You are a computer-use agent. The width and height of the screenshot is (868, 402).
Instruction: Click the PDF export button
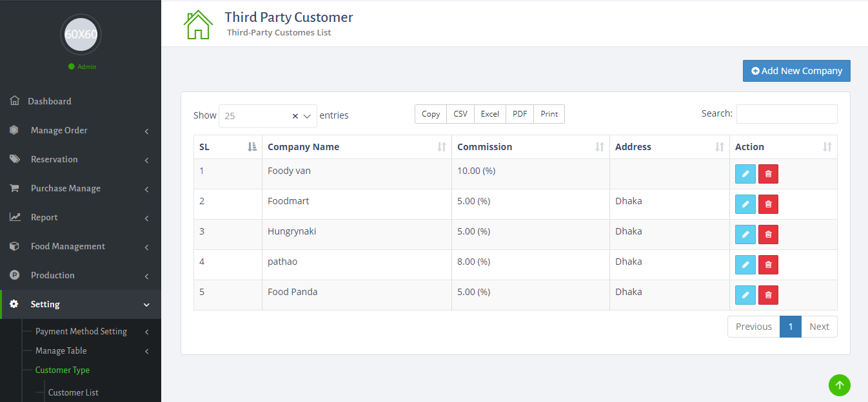click(520, 114)
